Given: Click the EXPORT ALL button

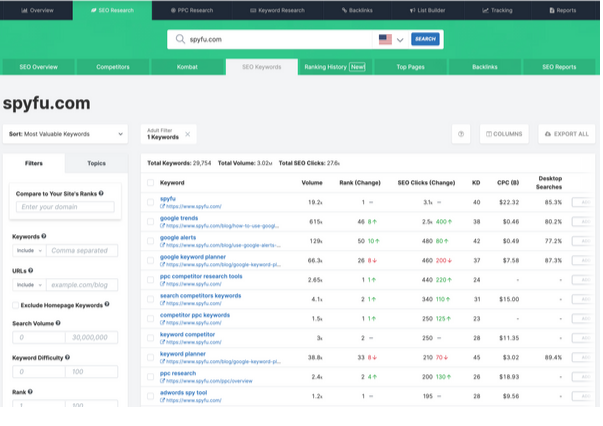Looking at the screenshot, I should 567,134.
